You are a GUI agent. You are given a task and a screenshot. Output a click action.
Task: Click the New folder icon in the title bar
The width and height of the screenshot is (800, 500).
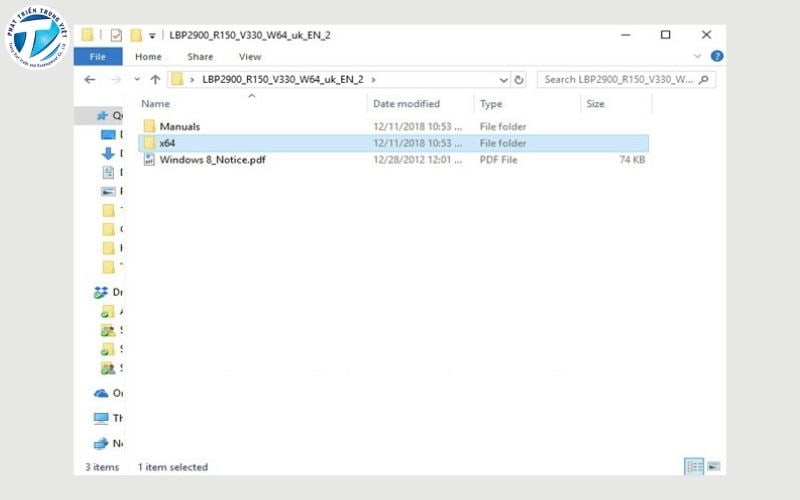tap(135, 35)
